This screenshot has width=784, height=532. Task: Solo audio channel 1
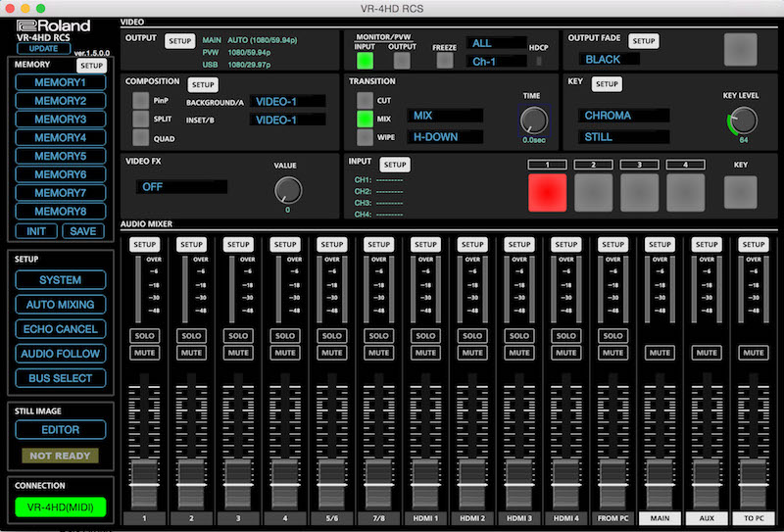pyautogui.click(x=144, y=336)
